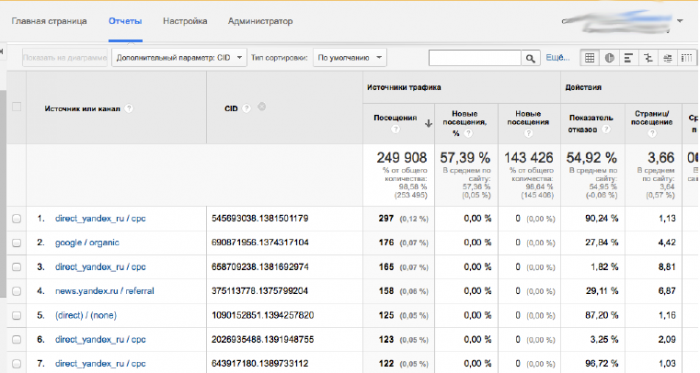Go to Главная страница tab
The height and width of the screenshot is (373, 700).
(49, 21)
